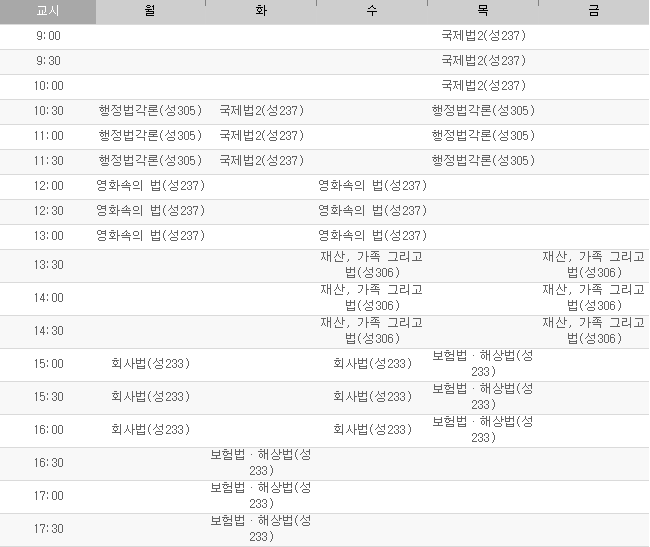650x547 pixels.
Task: Select the 12:00 time row label
Action: click(49, 186)
